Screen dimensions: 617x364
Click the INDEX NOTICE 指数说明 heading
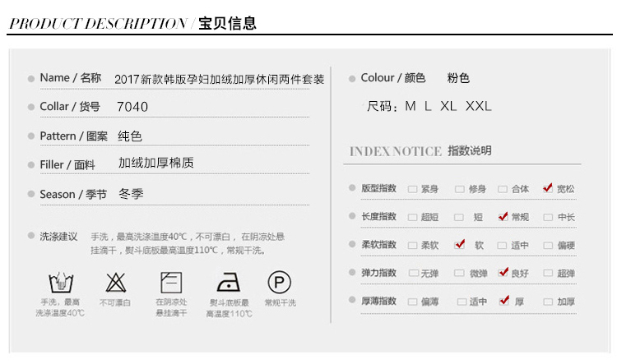click(x=420, y=151)
